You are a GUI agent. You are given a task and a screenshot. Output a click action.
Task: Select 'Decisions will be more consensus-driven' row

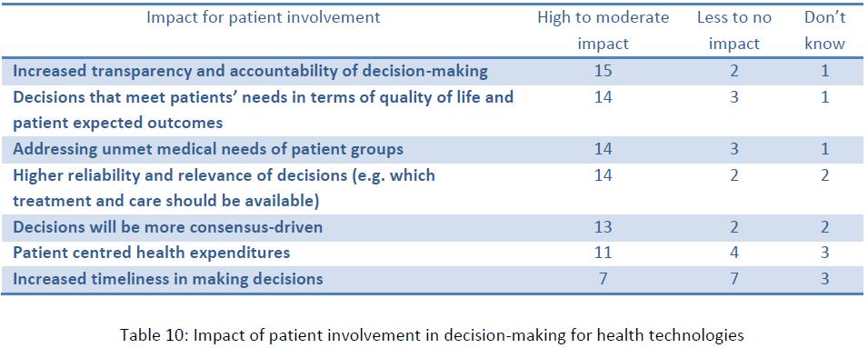point(432,227)
